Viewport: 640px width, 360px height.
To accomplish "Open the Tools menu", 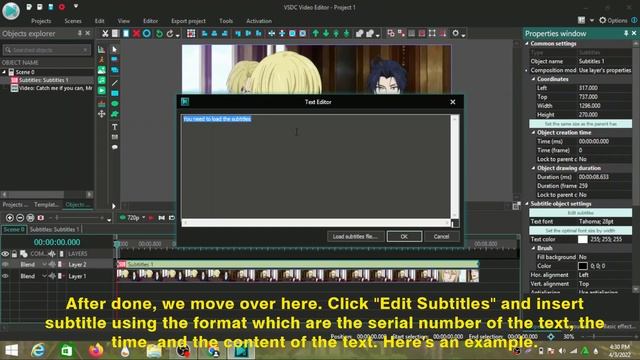I will pos(226,21).
